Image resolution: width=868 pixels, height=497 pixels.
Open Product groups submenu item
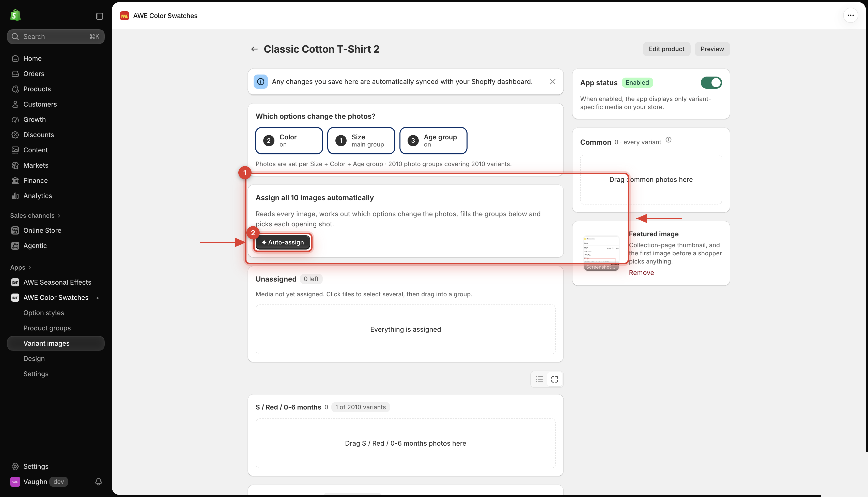coord(47,328)
